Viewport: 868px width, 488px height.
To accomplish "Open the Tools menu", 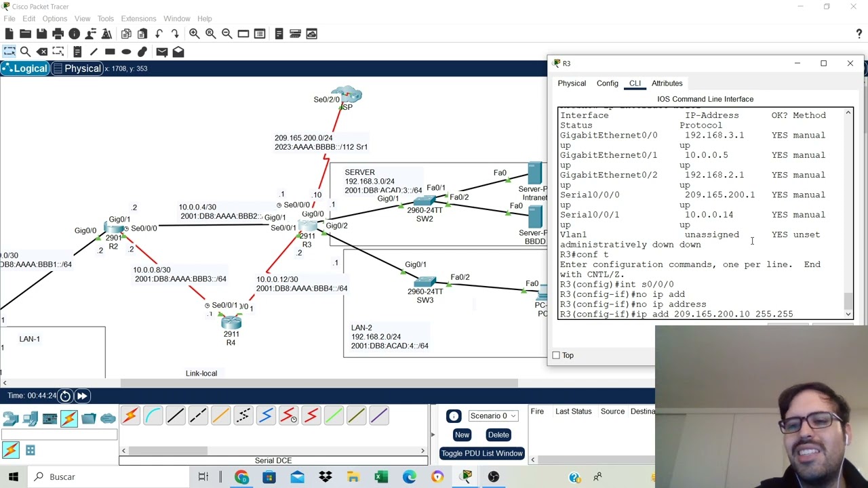I will click(x=105, y=18).
